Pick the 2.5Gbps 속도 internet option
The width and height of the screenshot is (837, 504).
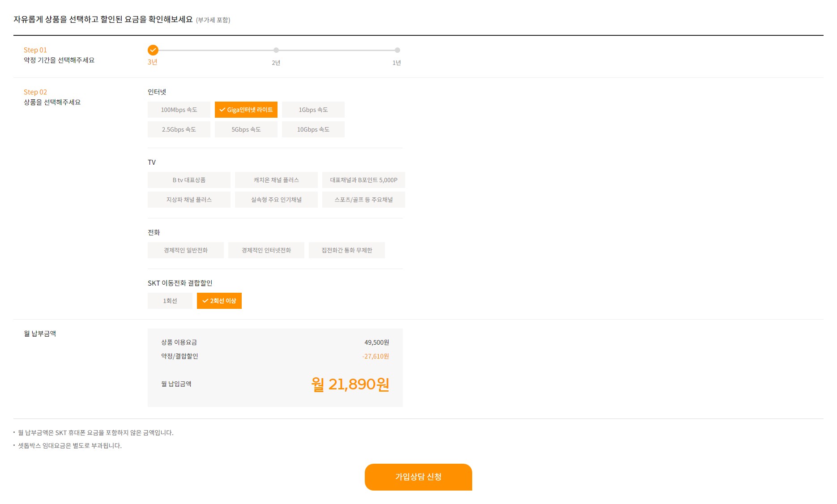179,129
